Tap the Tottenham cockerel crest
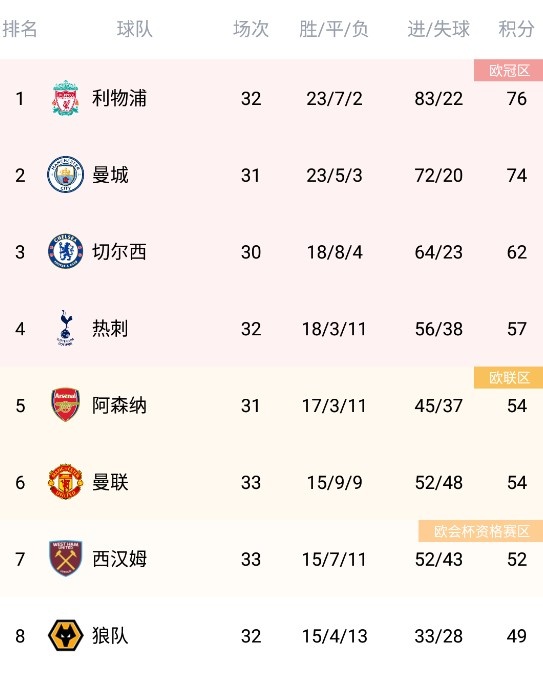 coord(65,328)
